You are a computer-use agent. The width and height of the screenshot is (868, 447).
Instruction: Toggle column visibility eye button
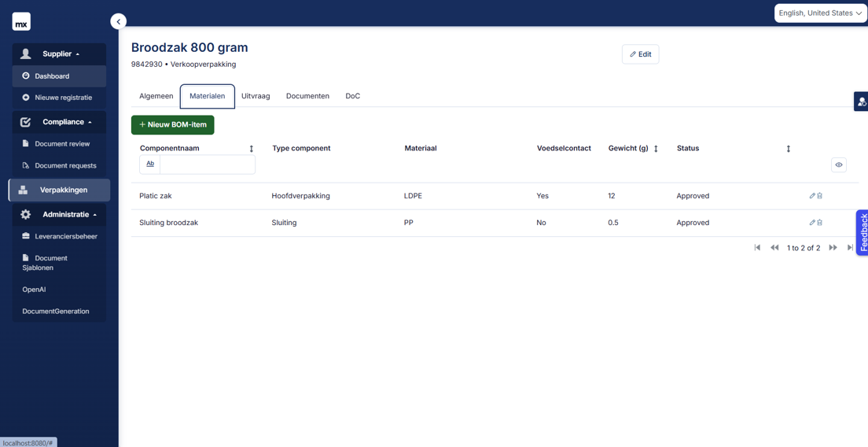[839, 165]
